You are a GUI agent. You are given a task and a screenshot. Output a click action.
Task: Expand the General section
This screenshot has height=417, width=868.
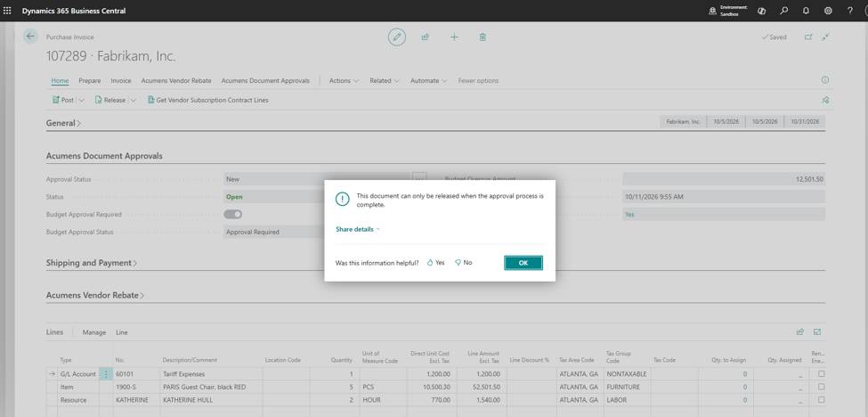(63, 123)
